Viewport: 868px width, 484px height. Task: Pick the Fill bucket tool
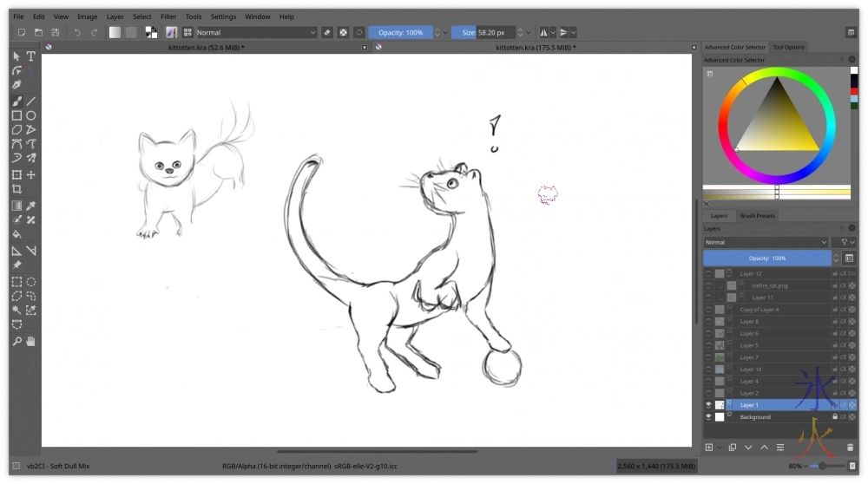pyautogui.click(x=16, y=234)
